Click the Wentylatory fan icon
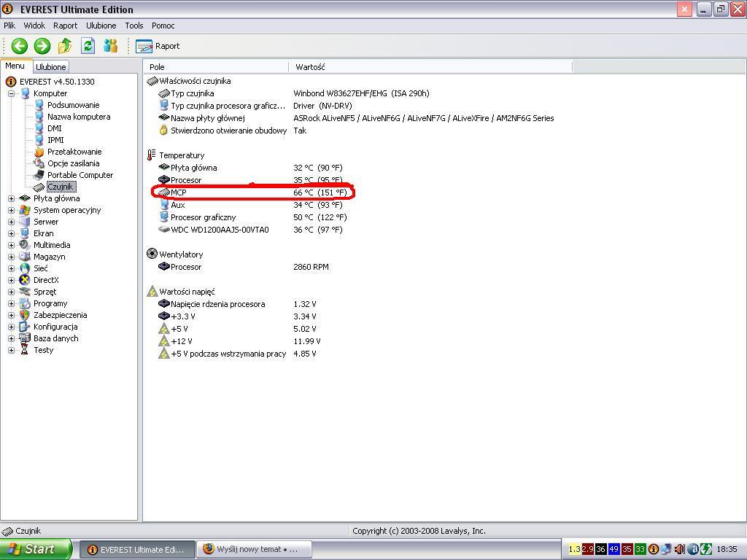This screenshot has height=560, width=747. (152, 254)
